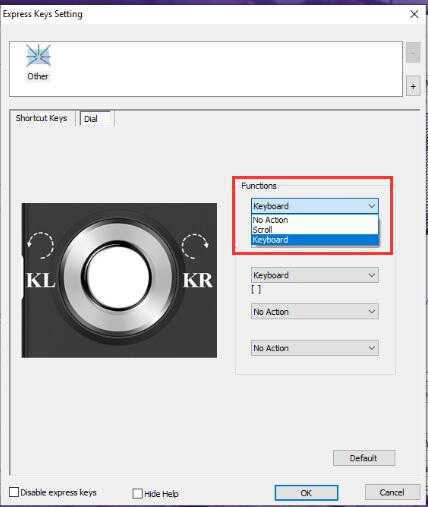
Task: Click the plus button to add application
Action: [x=413, y=86]
